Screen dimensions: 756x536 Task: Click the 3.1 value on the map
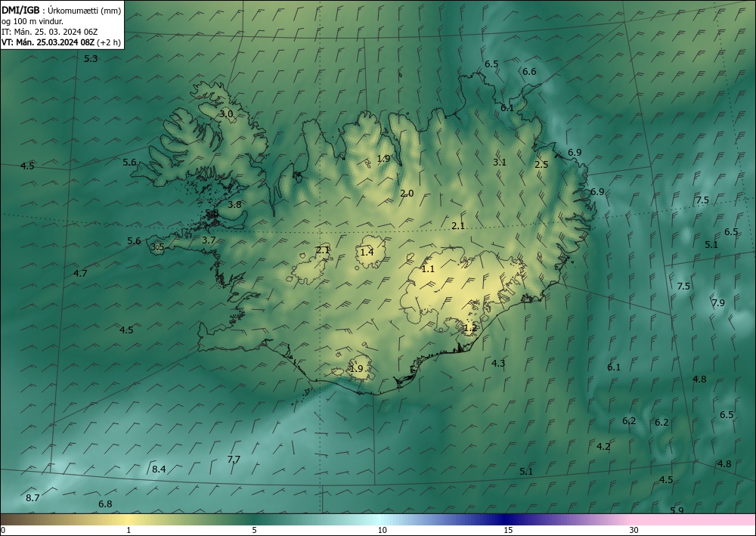500,162
